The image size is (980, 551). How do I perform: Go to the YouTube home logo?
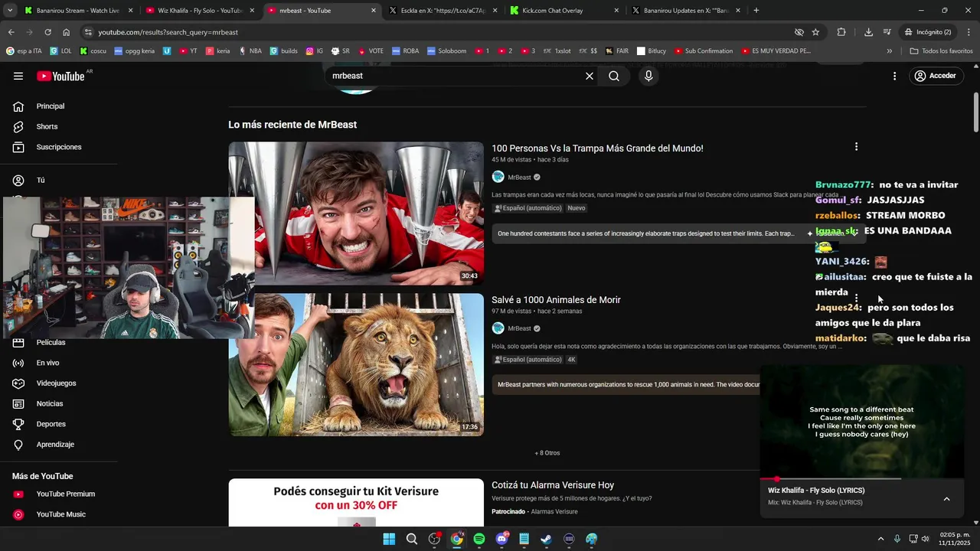[60, 76]
